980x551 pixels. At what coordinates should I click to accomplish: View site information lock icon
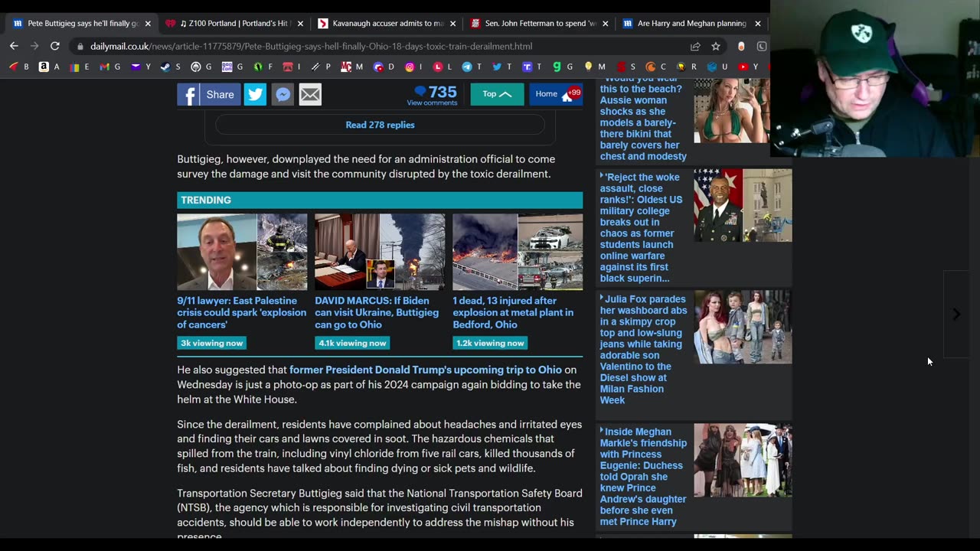(80, 46)
